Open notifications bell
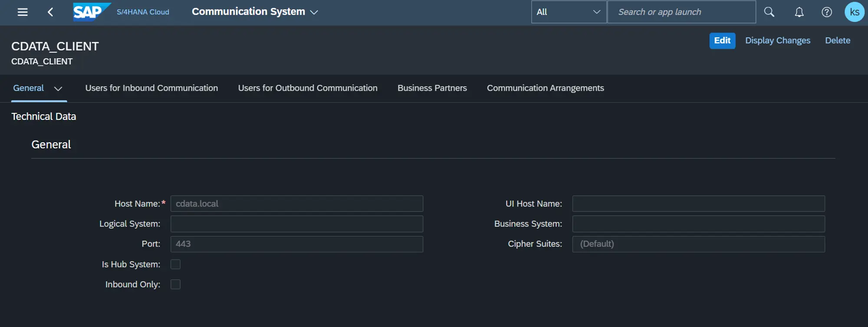The image size is (868, 327). tap(799, 12)
